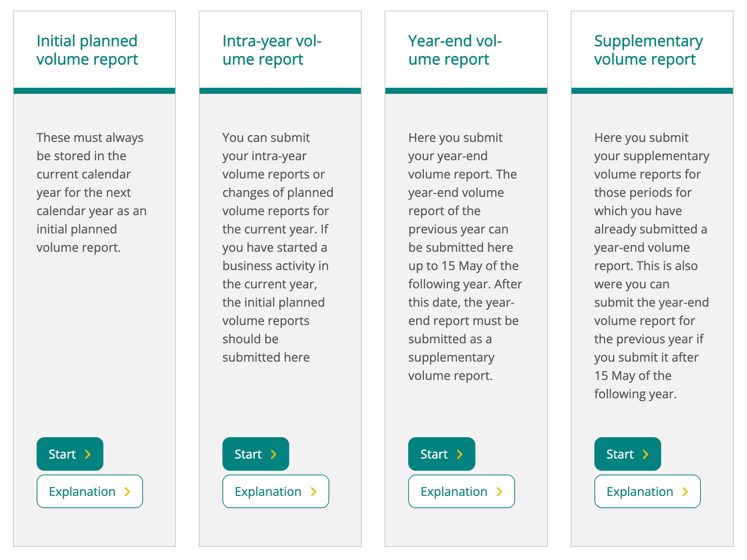Click chevron beside Supplementary Explanation
Image resolution: width=747 pixels, height=560 pixels.
685,492
